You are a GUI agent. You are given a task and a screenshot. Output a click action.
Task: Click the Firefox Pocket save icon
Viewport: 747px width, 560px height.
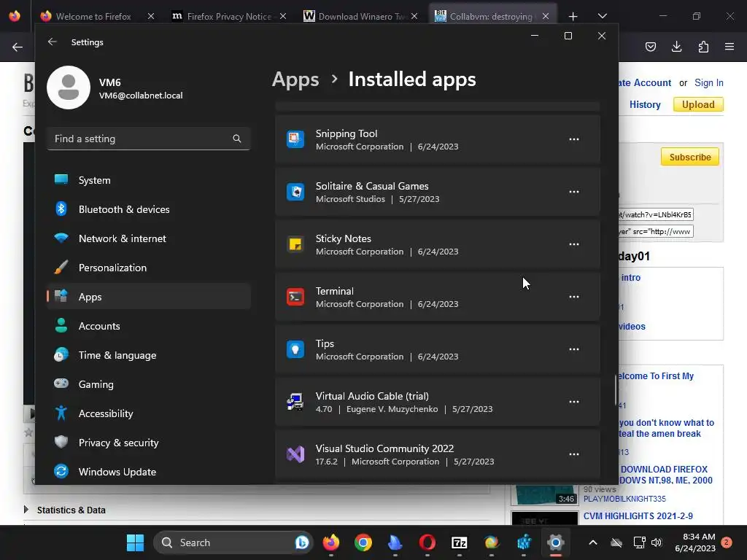pos(650,47)
